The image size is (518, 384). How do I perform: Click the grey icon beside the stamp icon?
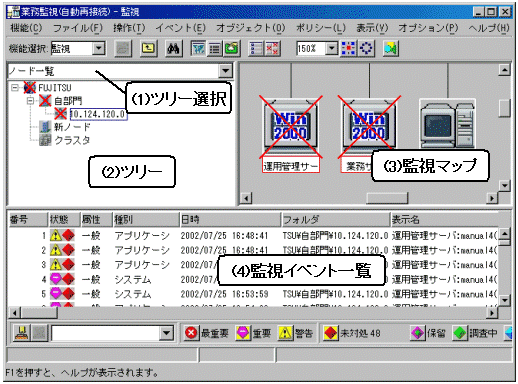click(x=39, y=333)
